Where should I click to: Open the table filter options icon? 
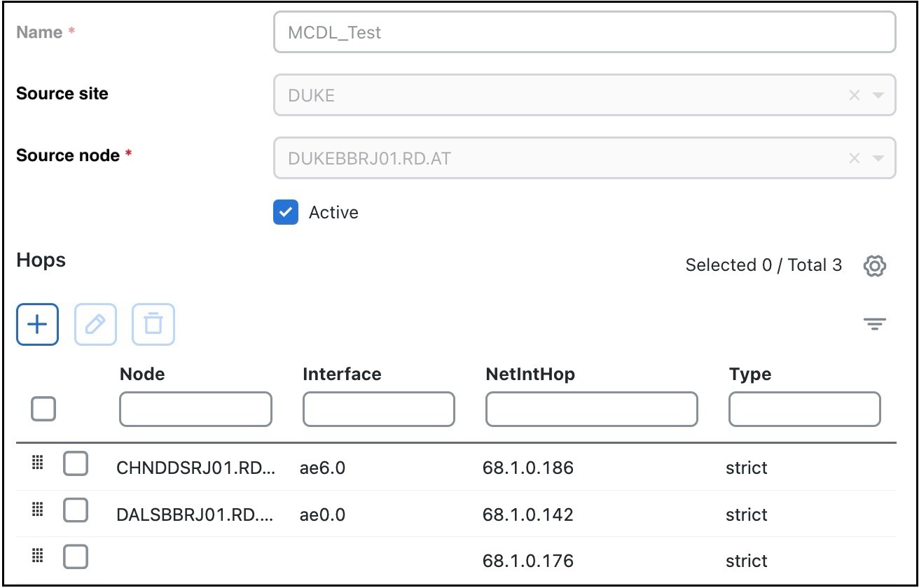click(873, 323)
